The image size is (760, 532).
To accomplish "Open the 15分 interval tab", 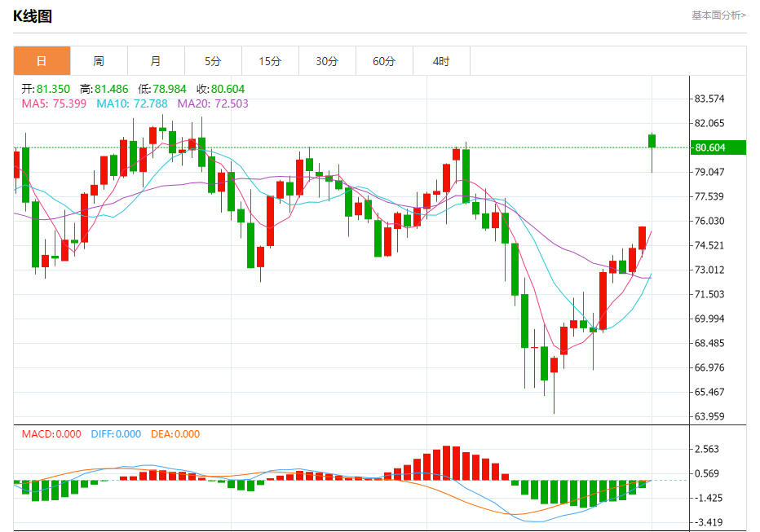I will click(271, 61).
